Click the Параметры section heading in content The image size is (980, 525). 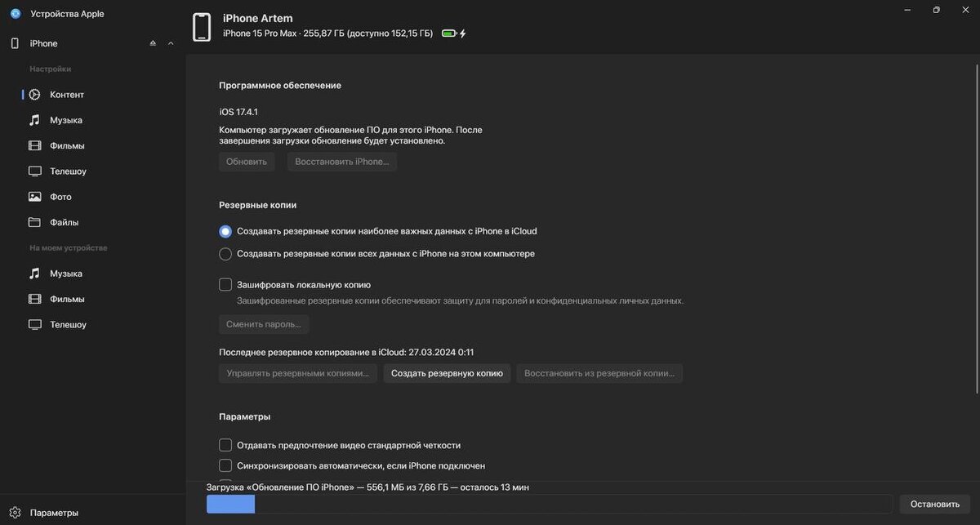pyautogui.click(x=245, y=416)
